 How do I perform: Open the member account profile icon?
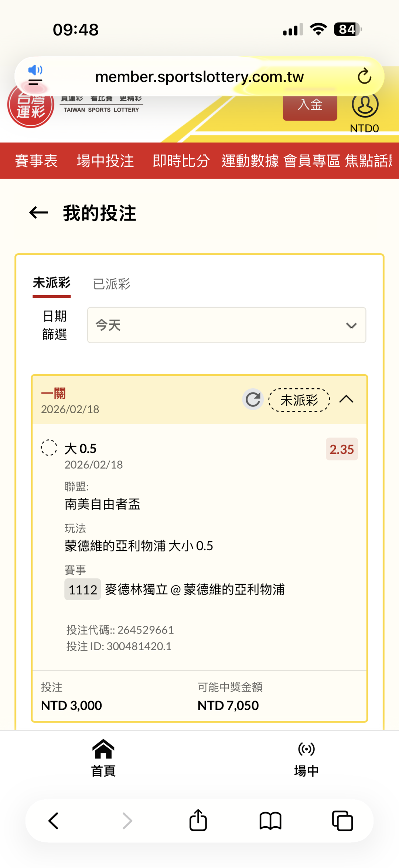[x=365, y=105]
